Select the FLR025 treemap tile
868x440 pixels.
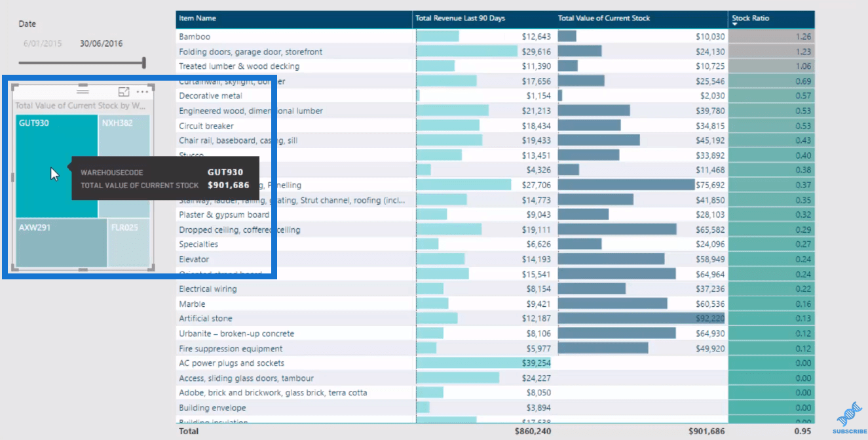coord(129,243)
